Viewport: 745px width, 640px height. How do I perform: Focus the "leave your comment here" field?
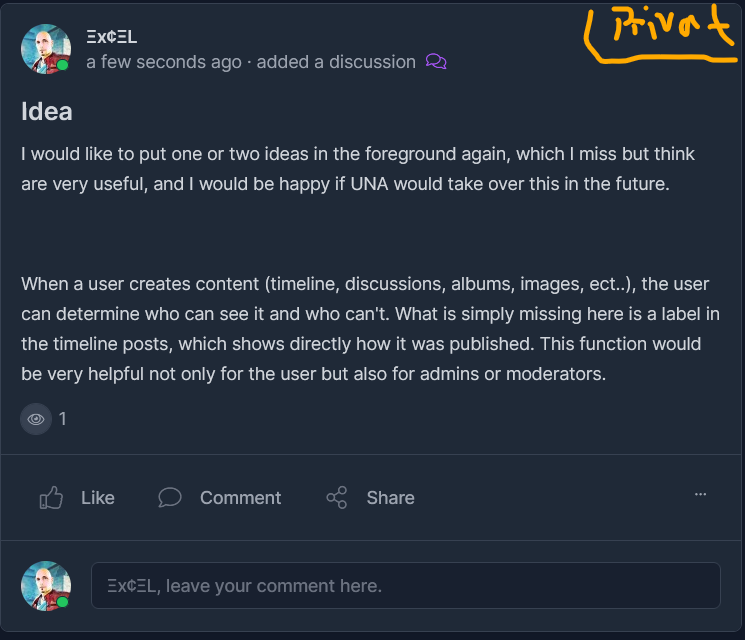(x=405, y=585)
